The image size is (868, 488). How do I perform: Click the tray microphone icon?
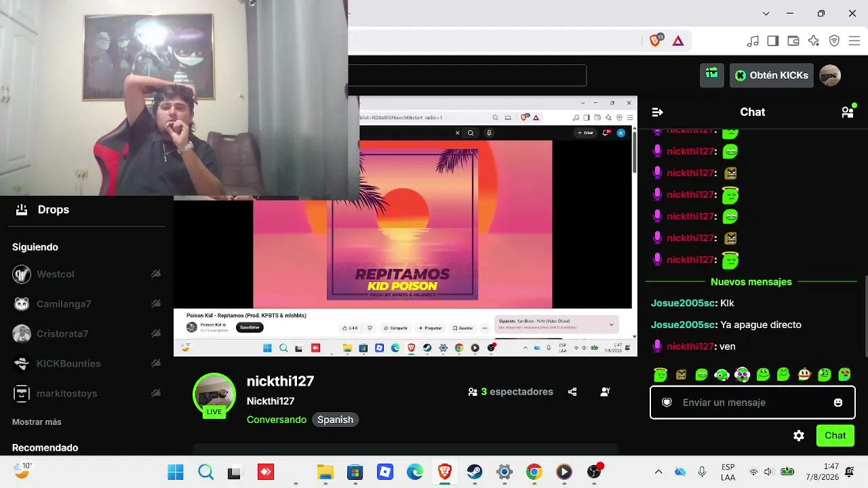coord(703,472)
